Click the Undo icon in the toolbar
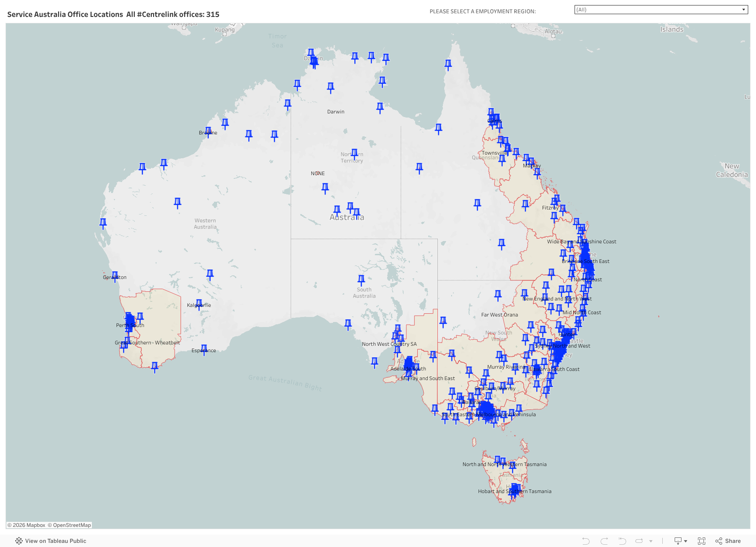 [586, 541]
